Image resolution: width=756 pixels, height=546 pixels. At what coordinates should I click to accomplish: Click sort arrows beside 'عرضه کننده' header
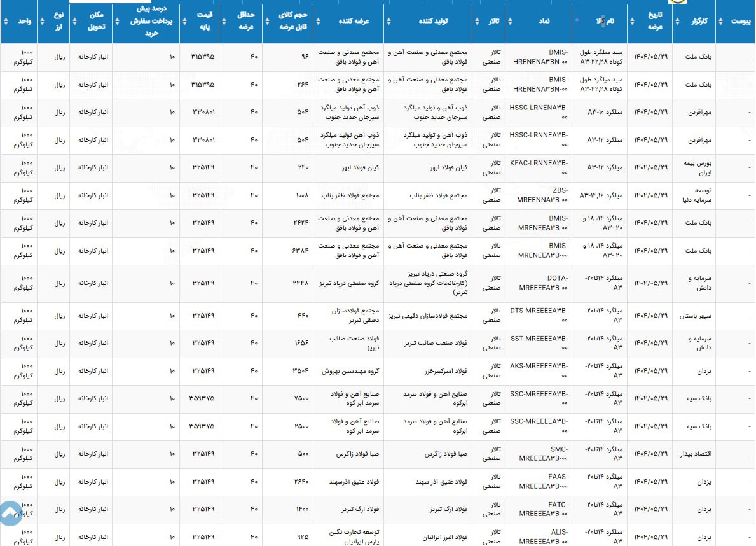pos(318,21)
